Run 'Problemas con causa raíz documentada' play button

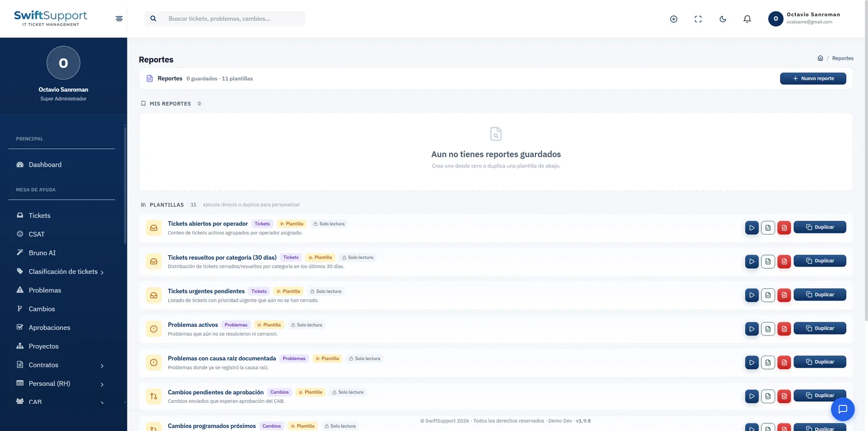[752, 363]
